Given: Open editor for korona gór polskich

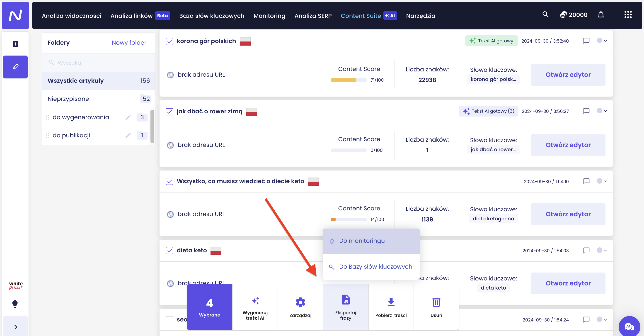Looking at the screenshot, I should tap(568, 75).
